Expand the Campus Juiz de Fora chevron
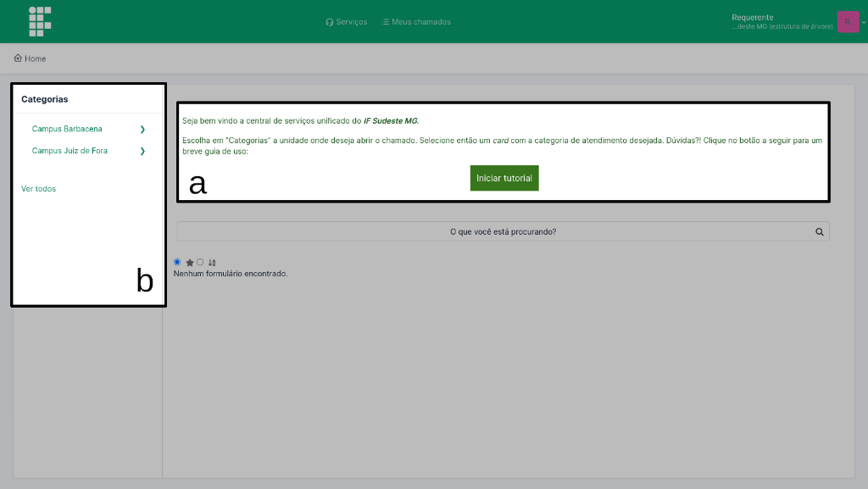The width and height of the screenshot is (868, 489). point(142,152)
